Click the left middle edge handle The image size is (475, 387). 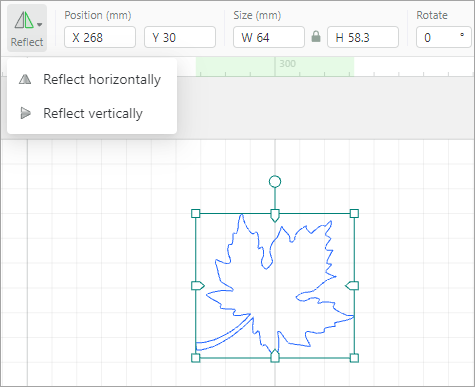(198, 286)
